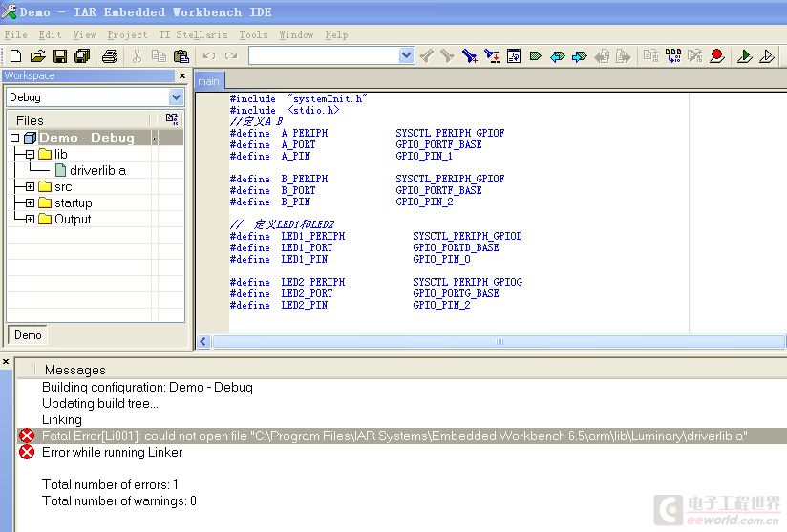Open the TI Stellaris menu
Viewport: 787px width, 532px height.
pos(193,34)
